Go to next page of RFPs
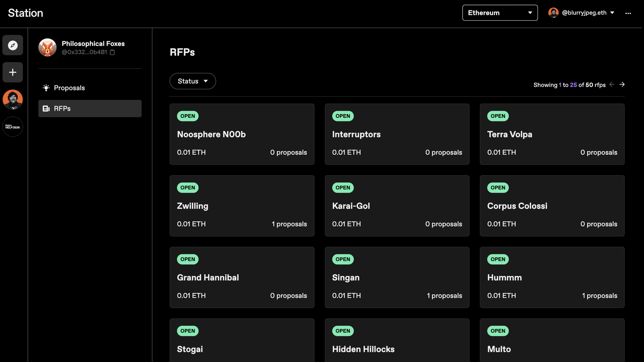 click(622, 84)
